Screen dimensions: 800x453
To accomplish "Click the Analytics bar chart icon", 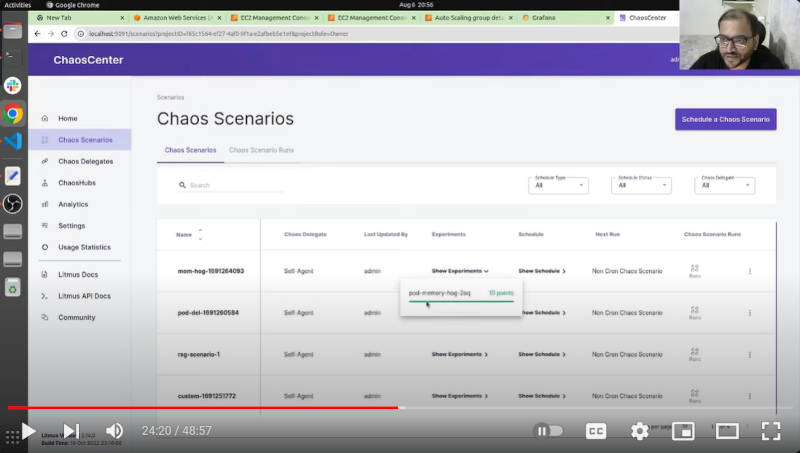I will (x=45, y=204).
